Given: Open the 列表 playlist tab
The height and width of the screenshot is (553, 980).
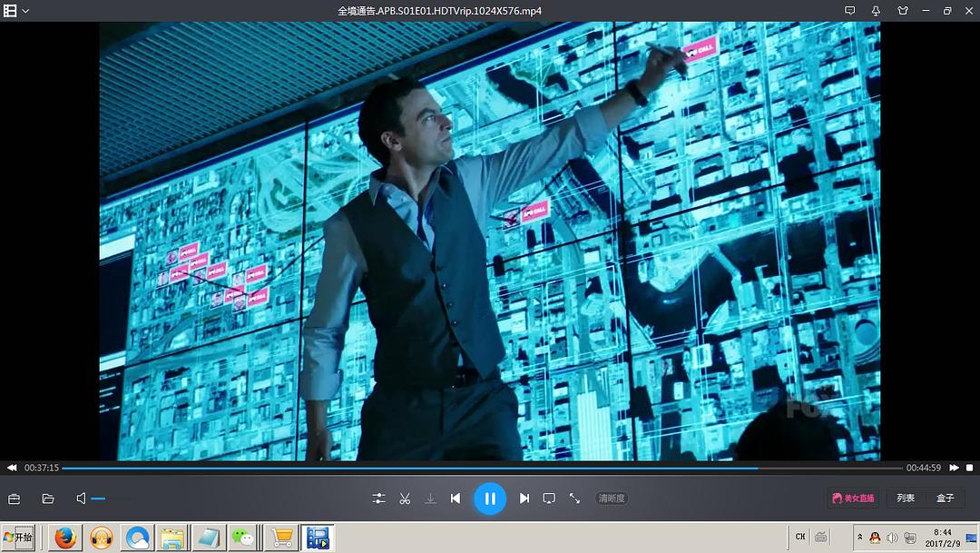Looking at the screenshot, I should click(x=906, y=499).
